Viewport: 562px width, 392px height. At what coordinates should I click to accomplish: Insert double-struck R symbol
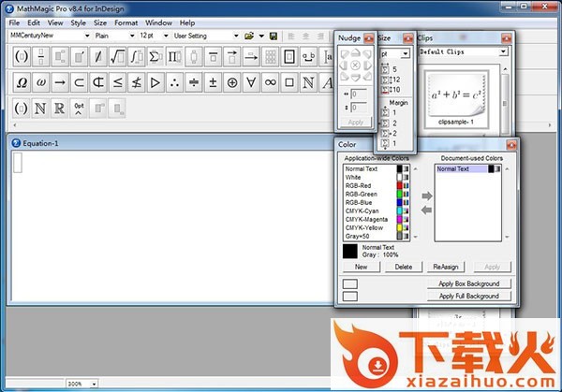(60, 109)
